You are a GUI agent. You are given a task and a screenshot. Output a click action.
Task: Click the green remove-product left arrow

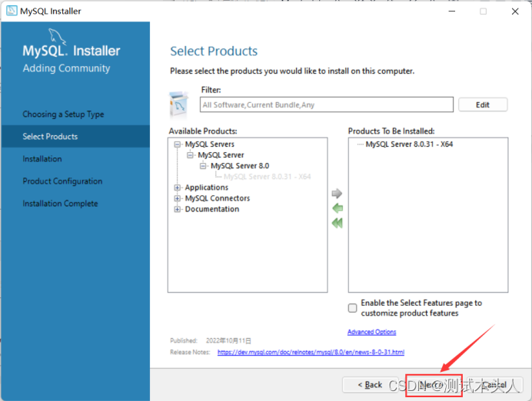coord(337,208)
